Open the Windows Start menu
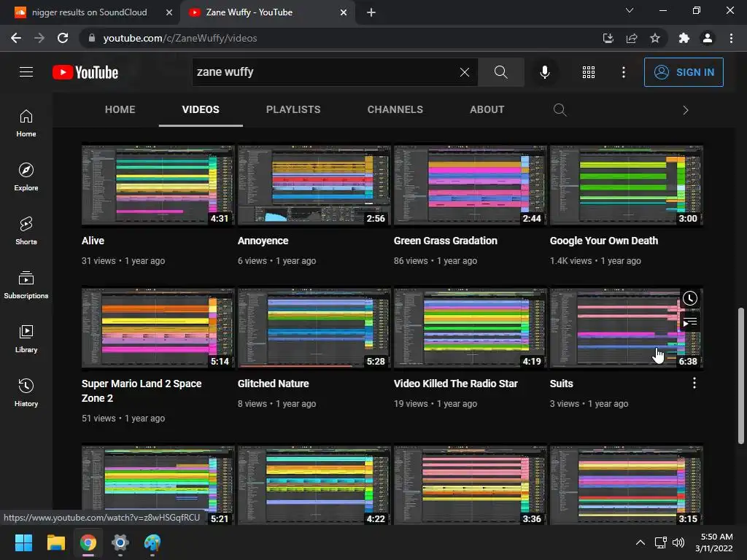 (23, 542)
